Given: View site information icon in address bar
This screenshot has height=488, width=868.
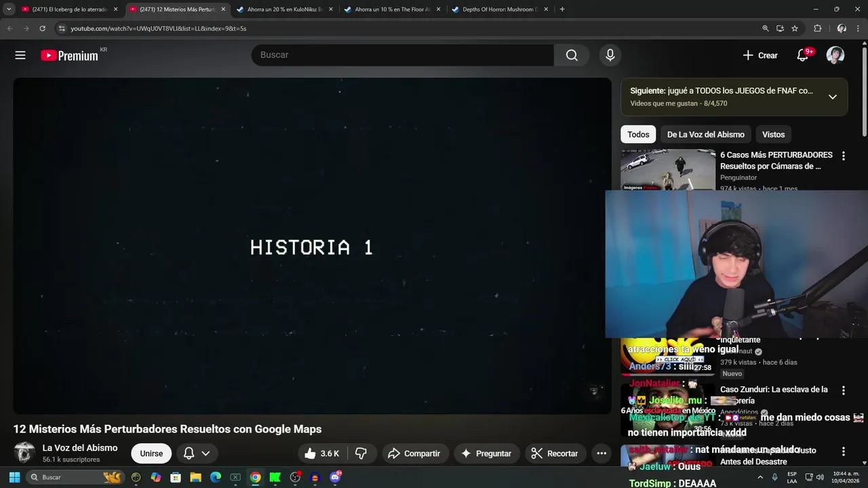Looking at the screenshot, I should pos(62,28).
